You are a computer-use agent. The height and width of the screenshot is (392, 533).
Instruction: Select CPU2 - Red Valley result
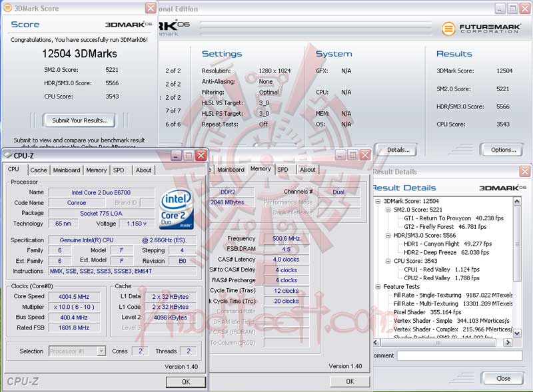442,278
